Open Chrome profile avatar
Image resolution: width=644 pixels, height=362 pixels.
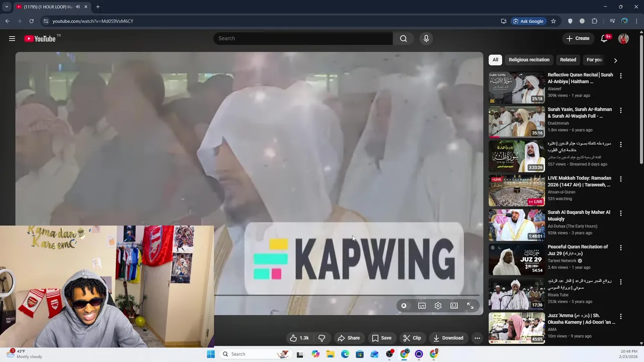pos(624,21)
